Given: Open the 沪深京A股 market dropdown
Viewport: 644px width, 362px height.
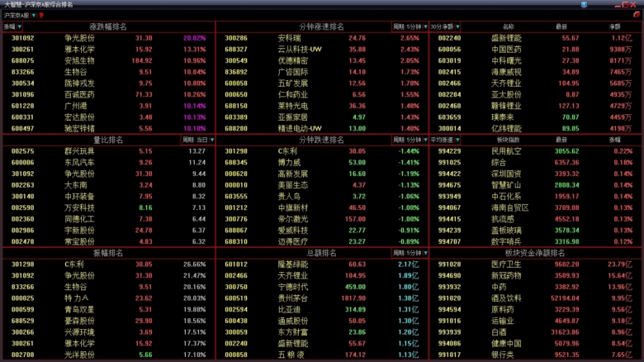Looking at the screenshot, I should [x=20, y=16].
